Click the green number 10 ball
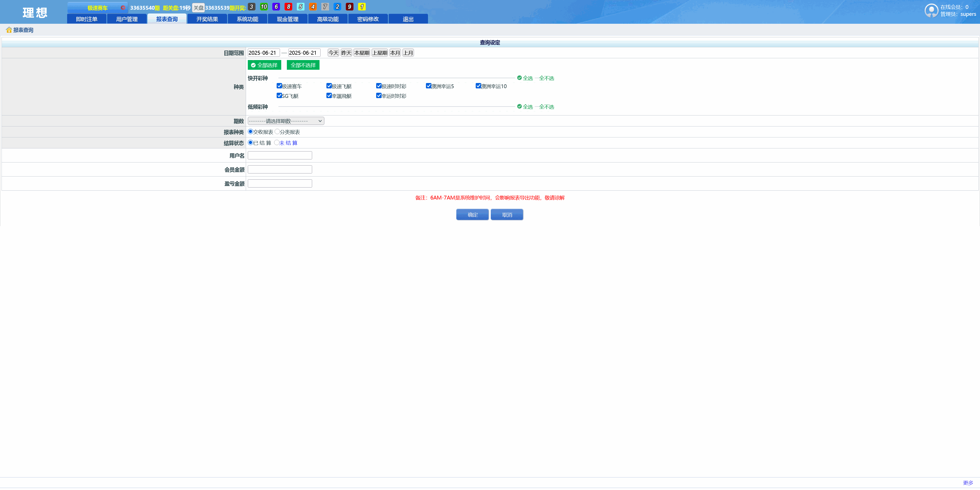The height and width of the screenshot is (490, 980). pyautogui.click(x=264, y=7)
